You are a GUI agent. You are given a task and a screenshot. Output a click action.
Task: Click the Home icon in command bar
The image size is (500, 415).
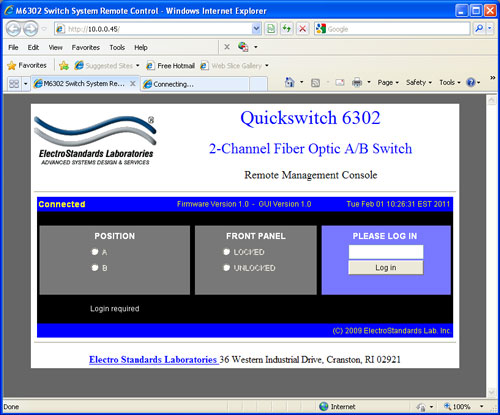coord(290,82)
